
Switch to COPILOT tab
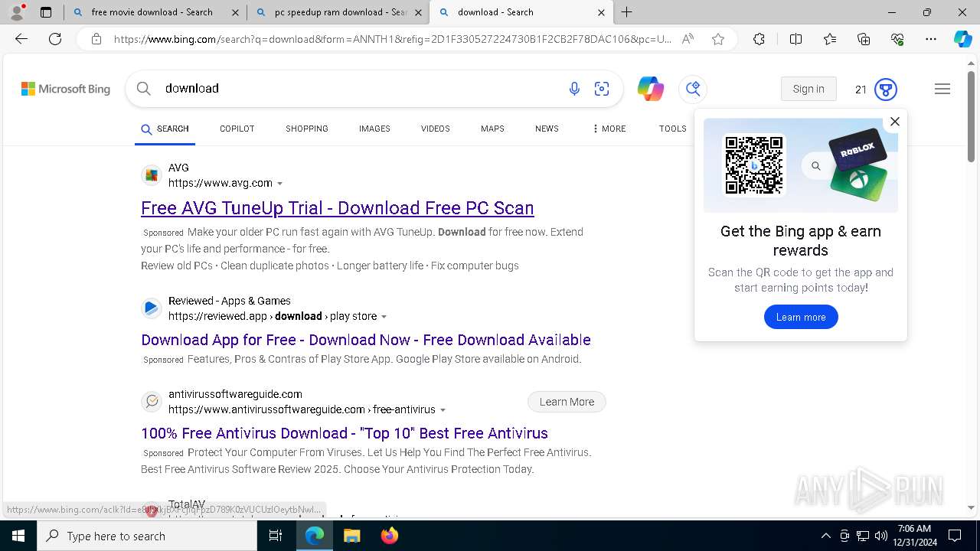(237, 129)
